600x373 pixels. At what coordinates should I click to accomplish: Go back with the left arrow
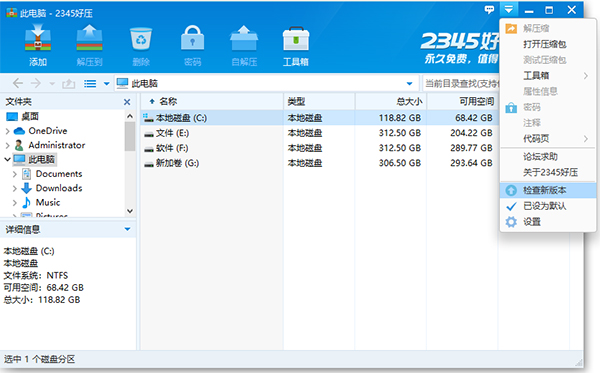coord(18,83)
